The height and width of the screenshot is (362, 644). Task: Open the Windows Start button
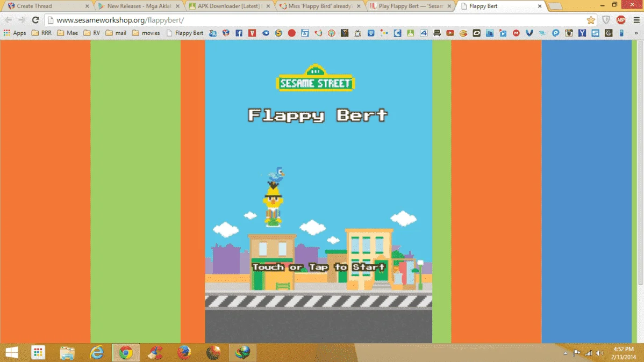tap(11, 352)
